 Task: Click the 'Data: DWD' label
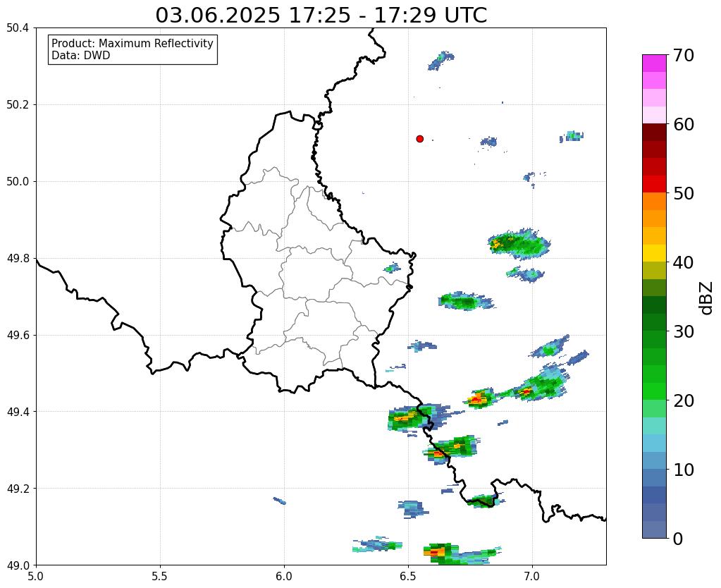[81, 56]
